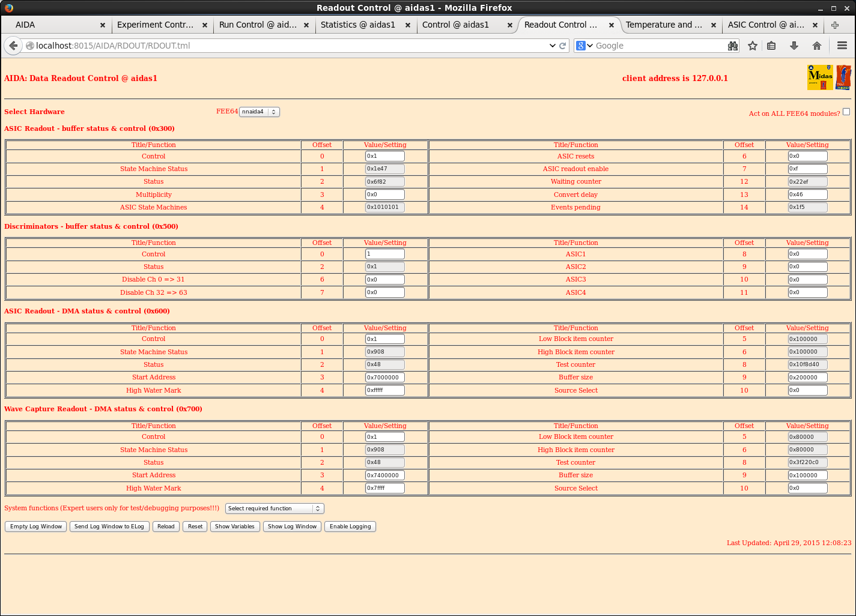The image size is (856, 616).
Task: Edit the Convert delay value 0x46
Action: click(807, 195)
